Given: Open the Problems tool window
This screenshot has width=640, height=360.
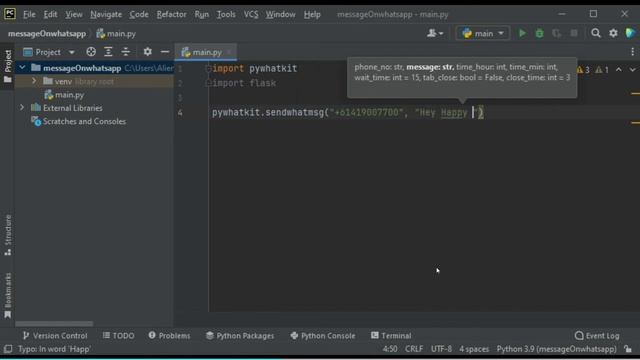Looking at the screenshot, I should point(169,336).
